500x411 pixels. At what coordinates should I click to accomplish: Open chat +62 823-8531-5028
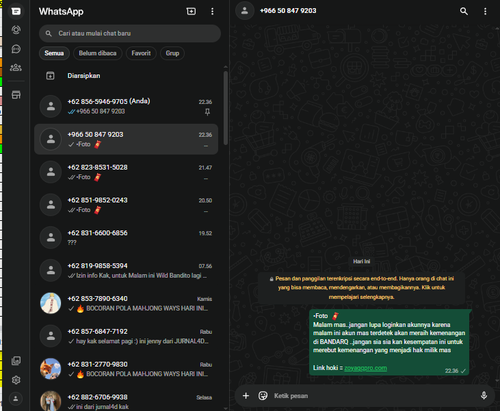pos(126,172)
